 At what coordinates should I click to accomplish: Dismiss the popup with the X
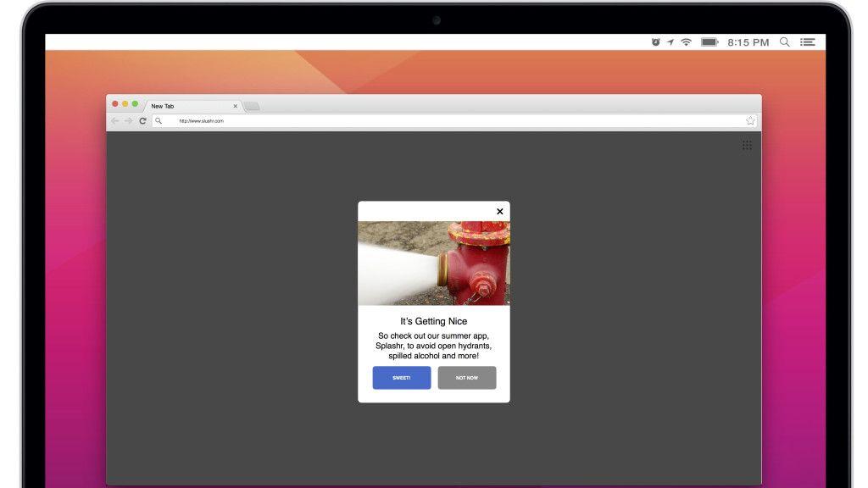500,212
